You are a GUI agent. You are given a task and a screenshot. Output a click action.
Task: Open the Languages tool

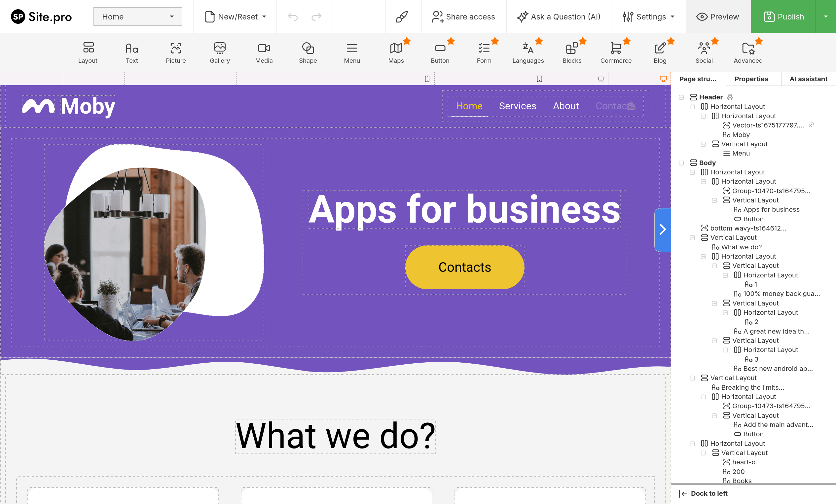pyautogui.click(x=527, y=53)
